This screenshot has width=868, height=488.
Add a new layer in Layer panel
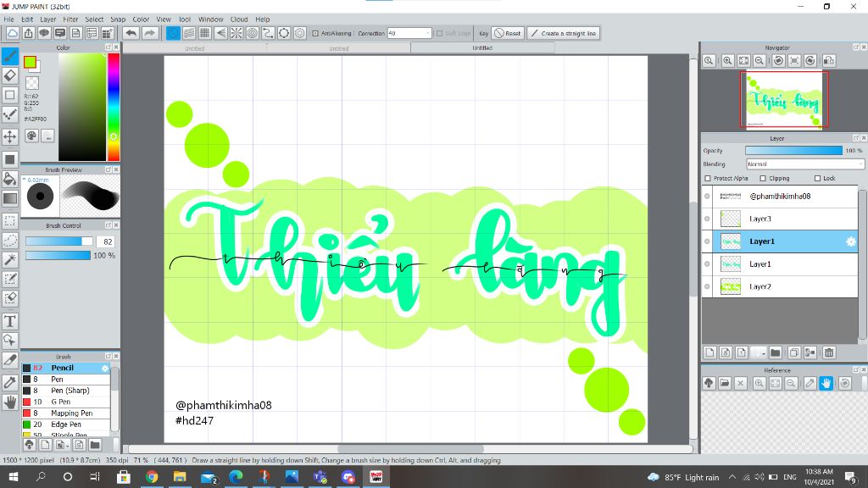click(x=710, y=352)
